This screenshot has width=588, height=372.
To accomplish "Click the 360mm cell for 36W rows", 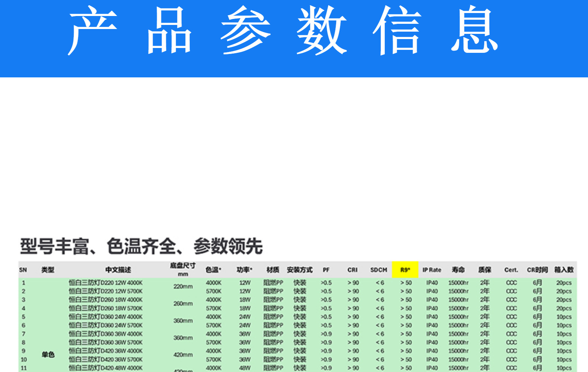I will click(x=183, y=338).
